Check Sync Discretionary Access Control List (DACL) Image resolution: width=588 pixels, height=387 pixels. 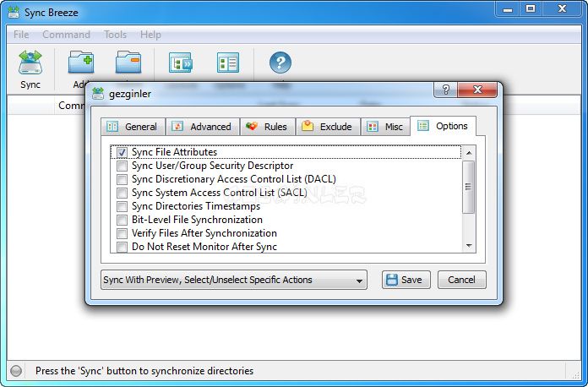[122, 179]
